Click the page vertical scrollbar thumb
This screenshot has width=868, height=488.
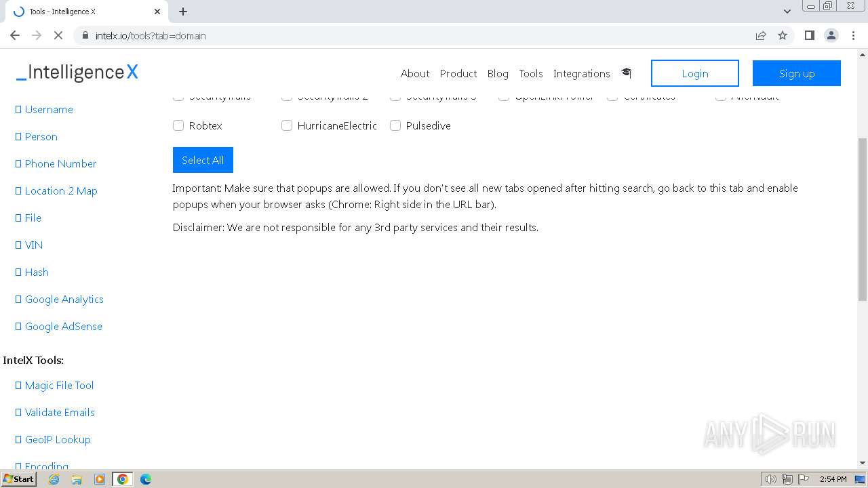(x=863, y=219)
